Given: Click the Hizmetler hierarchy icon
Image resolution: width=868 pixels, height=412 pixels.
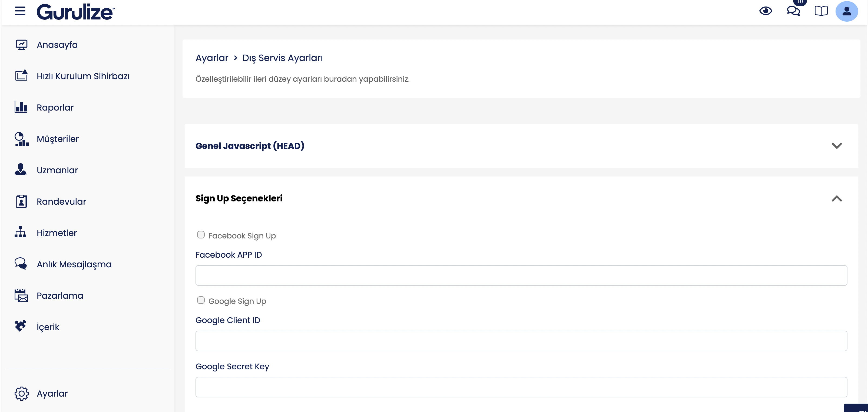Looking at the screenshot, I should click(x=20, y=232).
